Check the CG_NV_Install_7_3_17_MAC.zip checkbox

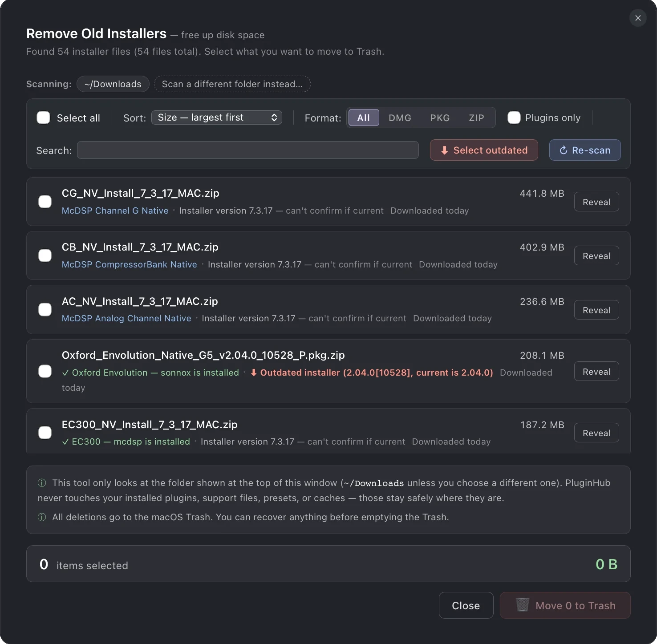(45, 202)
